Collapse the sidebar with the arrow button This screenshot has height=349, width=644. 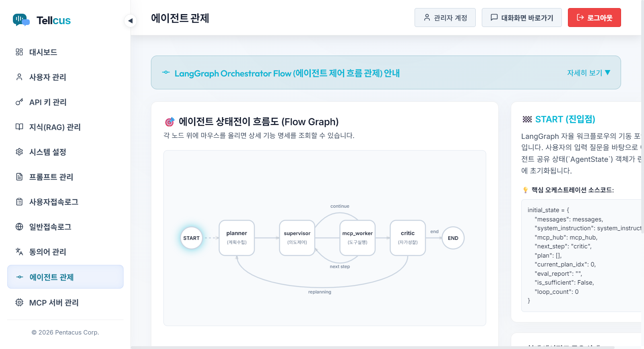130,21
